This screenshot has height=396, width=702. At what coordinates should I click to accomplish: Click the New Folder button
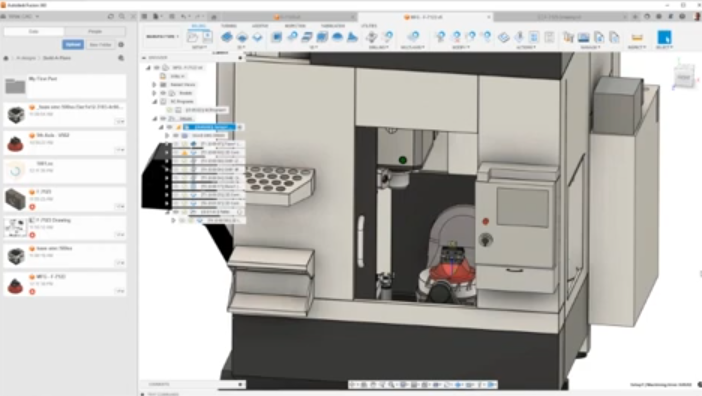coord(100,45)
